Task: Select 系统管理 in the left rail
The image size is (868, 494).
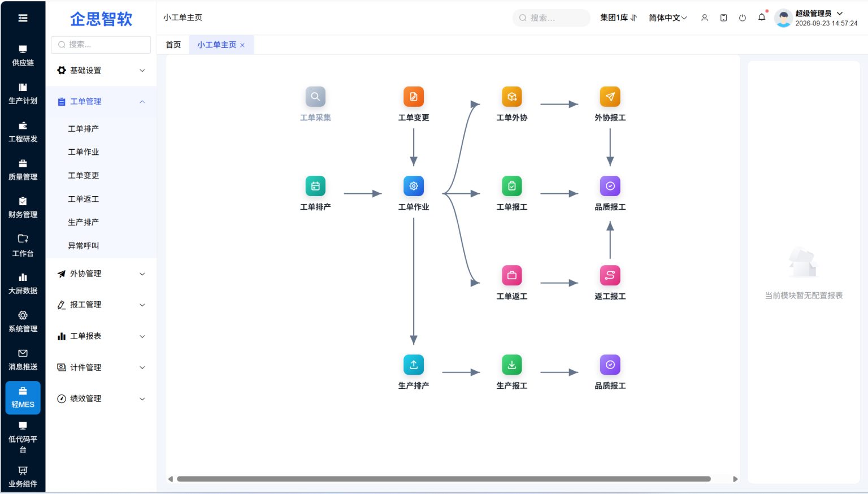Action: tap(23, 322)
